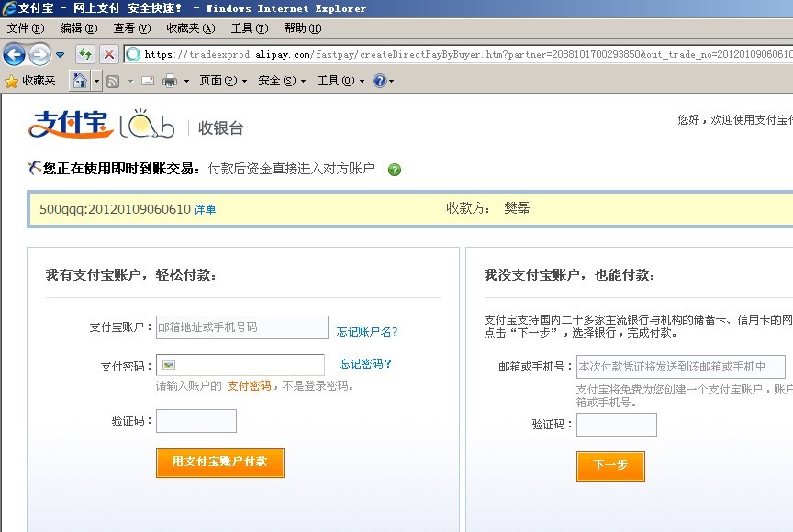
Task: Click the 支付宝账户 email or phone field
Action: pyautogui.click(x=241, y=327)
